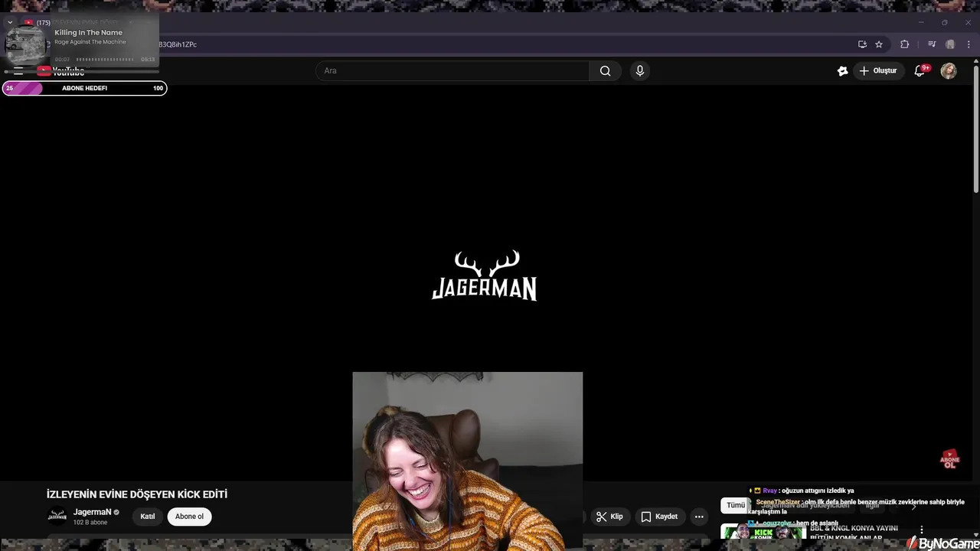Open the Chrome profile avatar
Viewport: 980px width, 551px height.
click(950, 44)
